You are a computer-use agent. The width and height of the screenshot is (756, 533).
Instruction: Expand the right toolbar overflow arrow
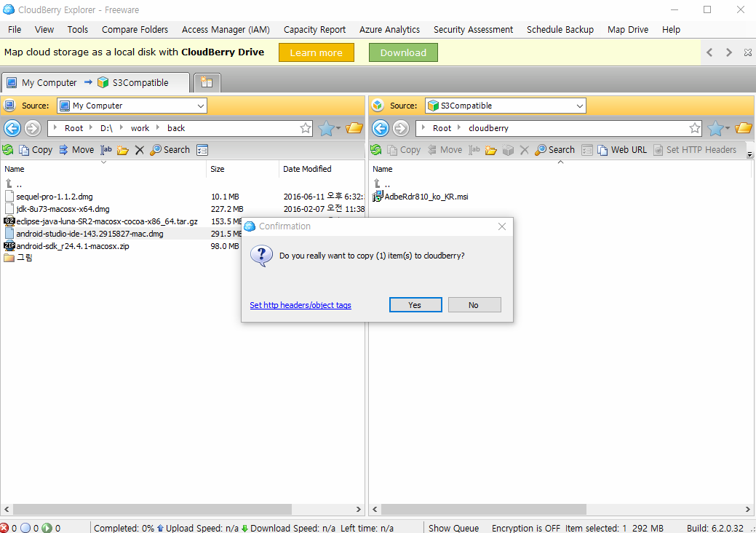[x=749, y=155]
